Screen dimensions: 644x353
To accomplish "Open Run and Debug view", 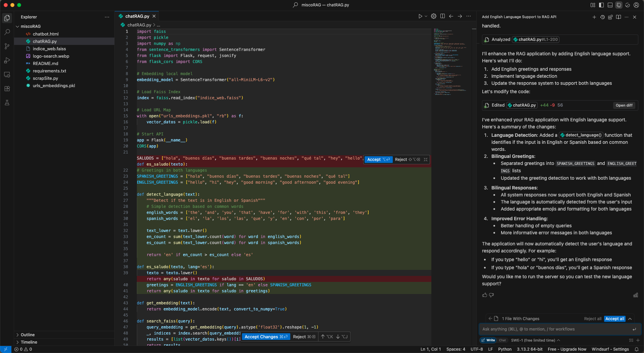I will pos(7,60).
